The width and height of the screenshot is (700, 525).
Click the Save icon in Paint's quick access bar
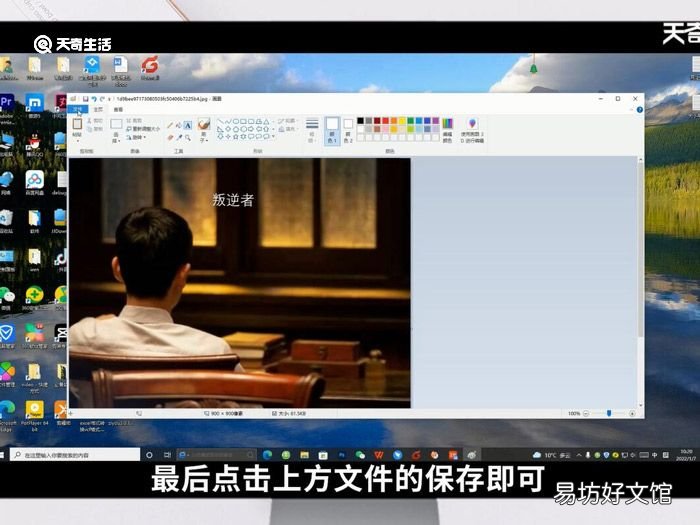point(85,99)
